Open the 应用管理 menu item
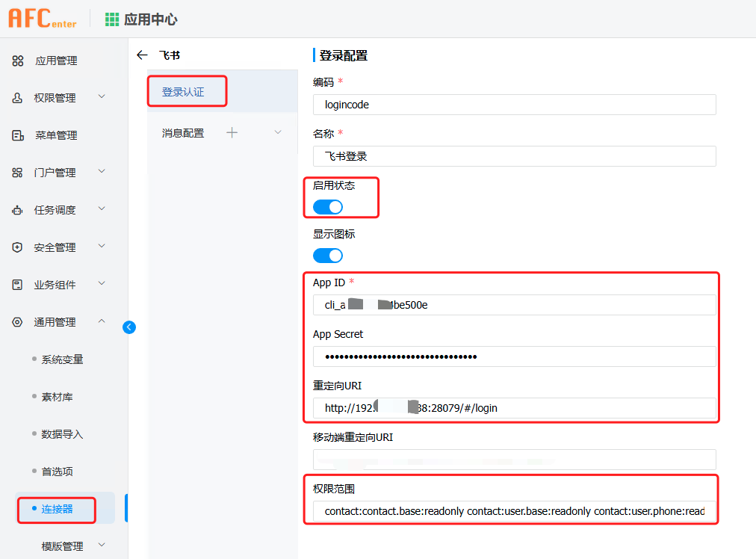 (x=56, y=61)
